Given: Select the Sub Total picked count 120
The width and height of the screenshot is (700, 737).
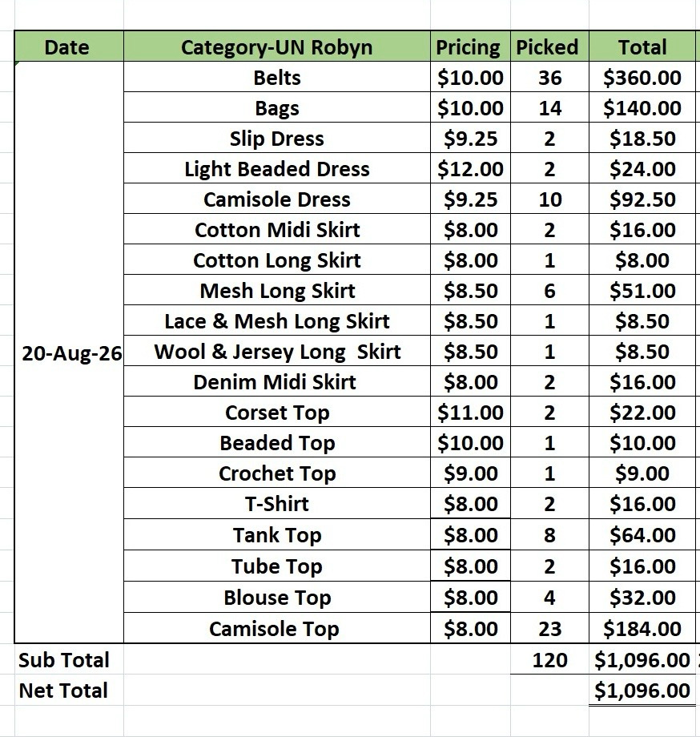Looking at the screenshot, I should point(549,659).
